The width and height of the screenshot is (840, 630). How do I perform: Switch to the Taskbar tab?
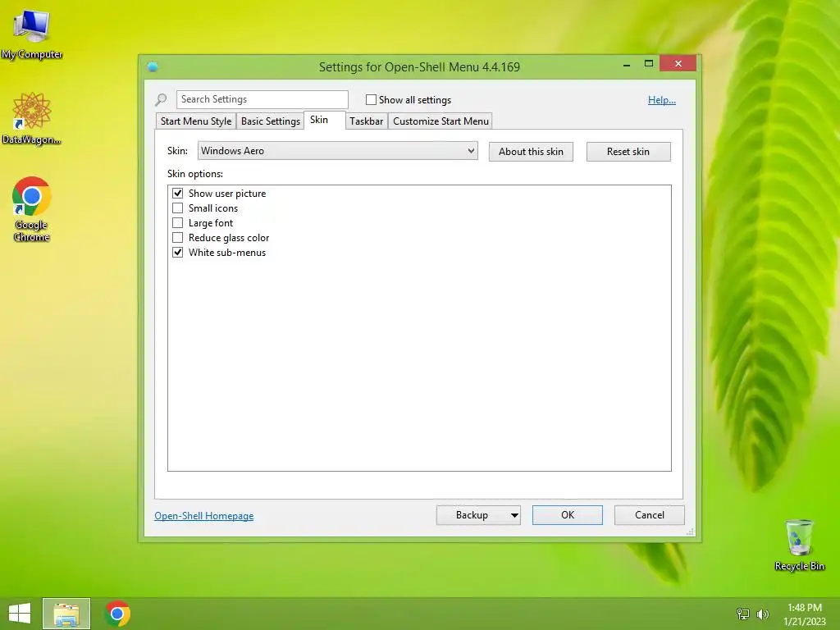pos(367,121)
